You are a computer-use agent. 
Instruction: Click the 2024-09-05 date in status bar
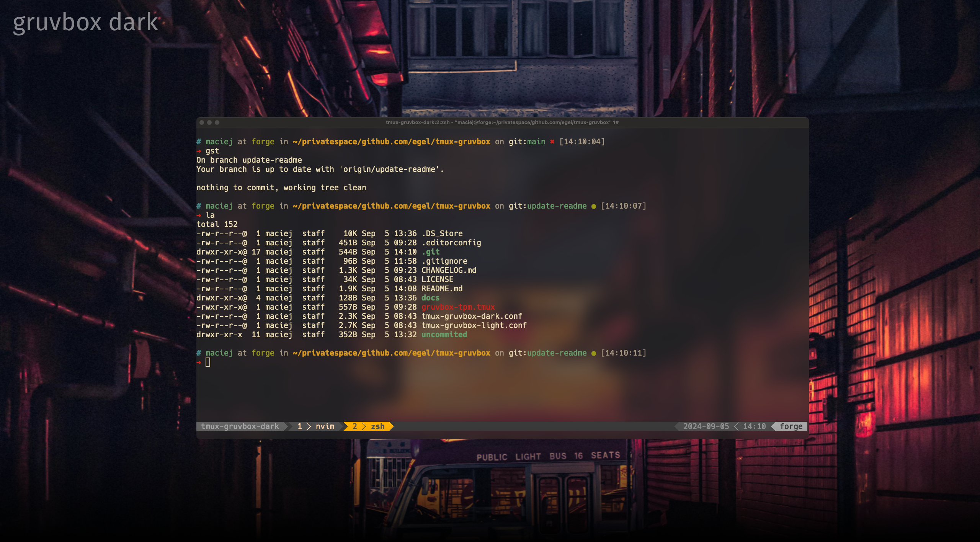click(x=706, y=426)
